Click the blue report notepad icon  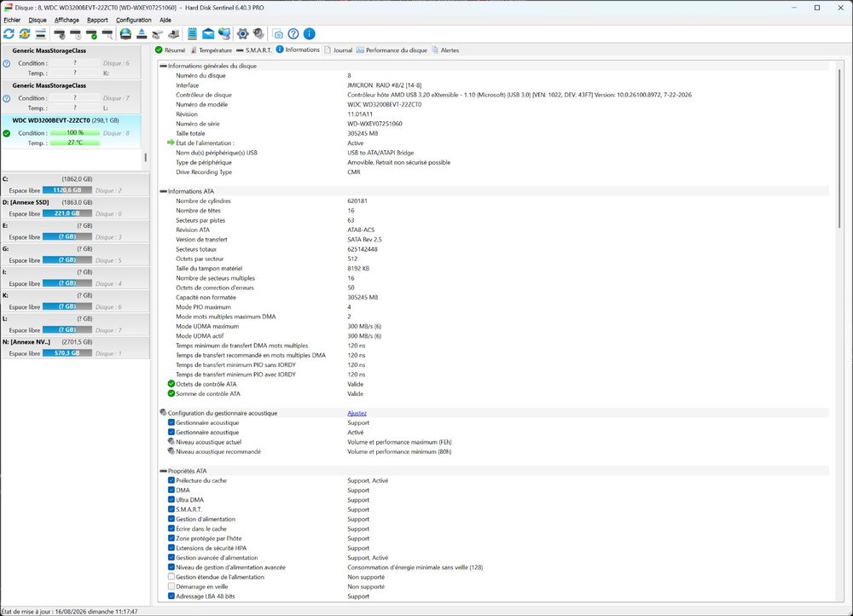192,34
